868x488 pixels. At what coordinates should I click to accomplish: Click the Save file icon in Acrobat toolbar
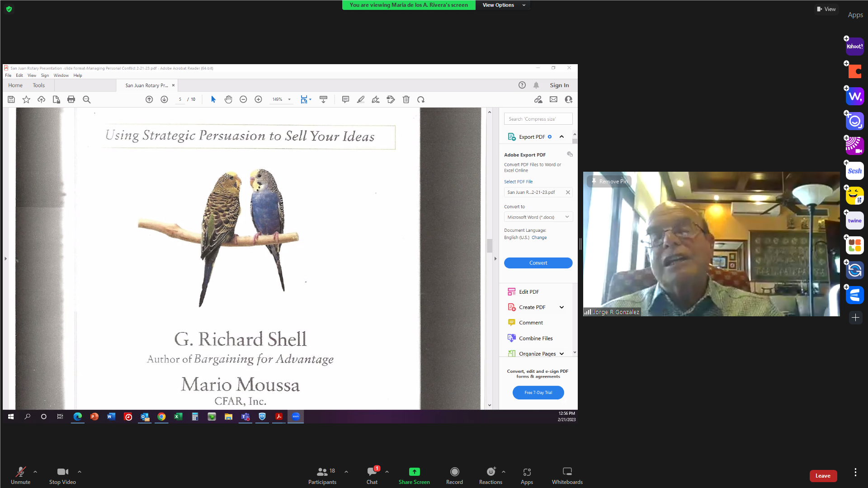11,99
